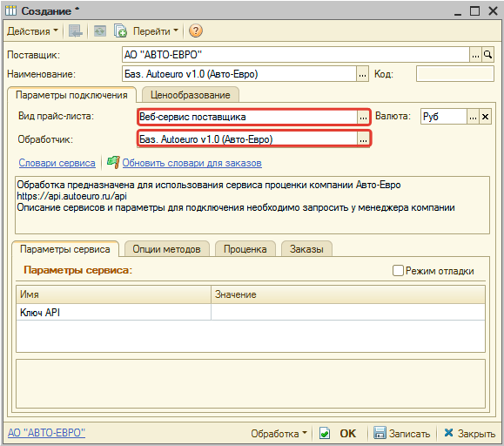Close the Создание window via title bar X

click(x=493, y=11)
